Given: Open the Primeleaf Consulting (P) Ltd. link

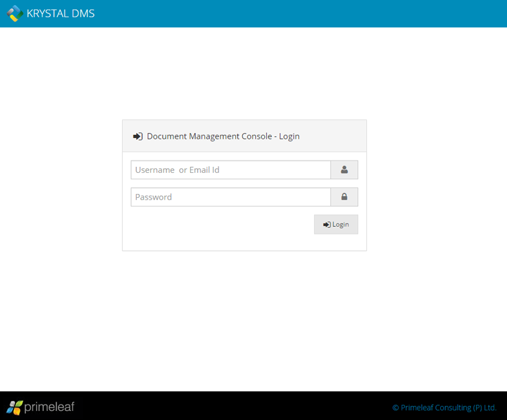Looking at the screenshot, I should click(x=448, y=408).
